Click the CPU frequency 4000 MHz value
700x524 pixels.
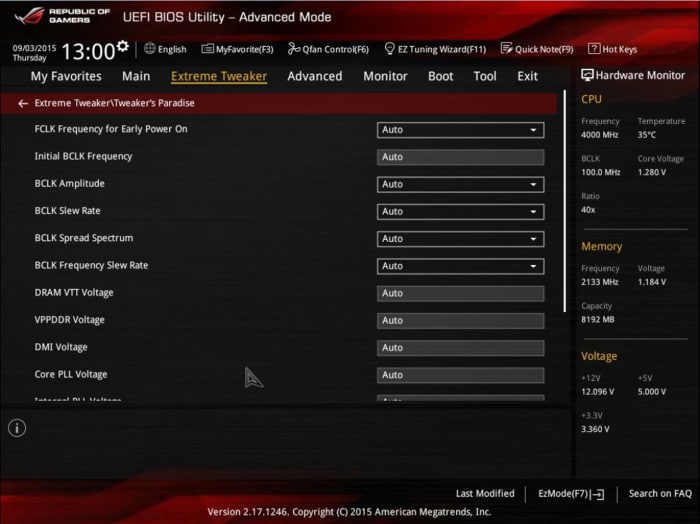pyautogui.click(x=600, y=135)
